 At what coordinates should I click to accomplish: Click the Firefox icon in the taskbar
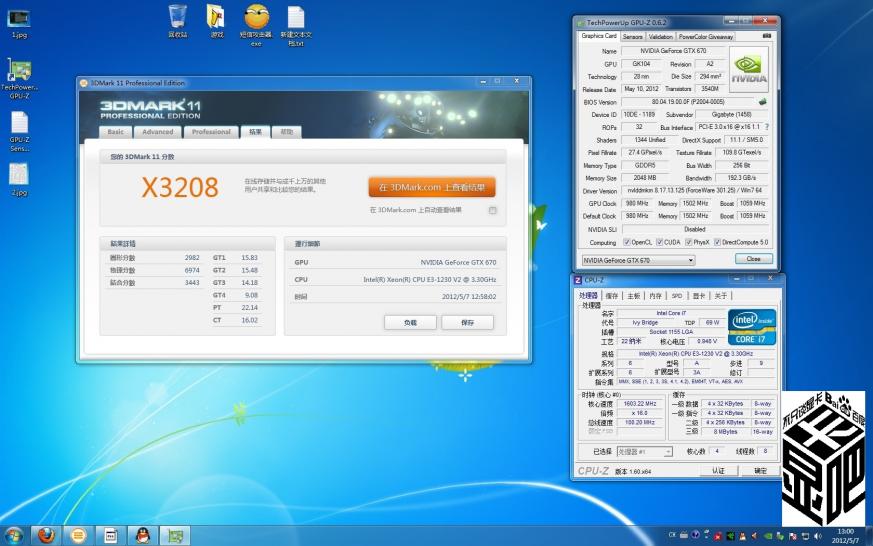point(46,535)
